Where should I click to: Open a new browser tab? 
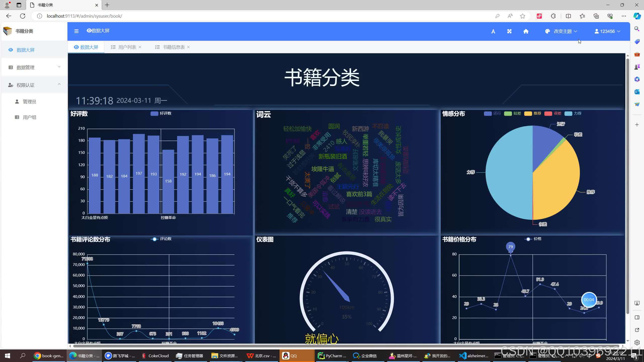click(107, 5)
